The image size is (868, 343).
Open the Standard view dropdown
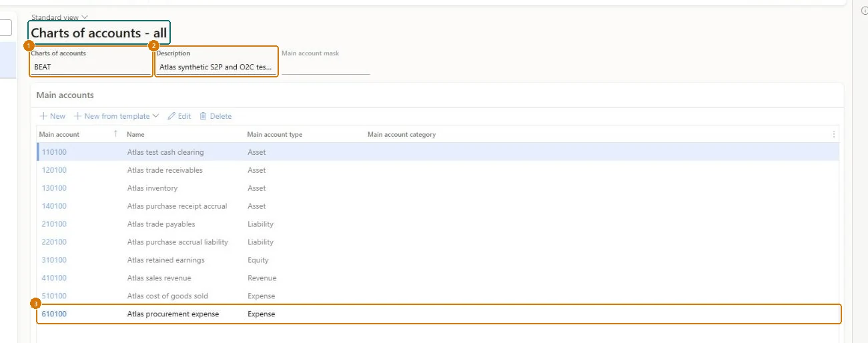pyautogui.click(x=59, y=17)
